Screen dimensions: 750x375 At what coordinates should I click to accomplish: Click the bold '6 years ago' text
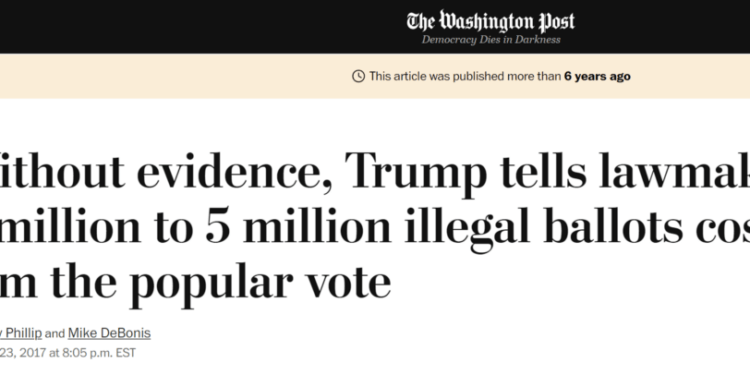[x=597, y=76]
